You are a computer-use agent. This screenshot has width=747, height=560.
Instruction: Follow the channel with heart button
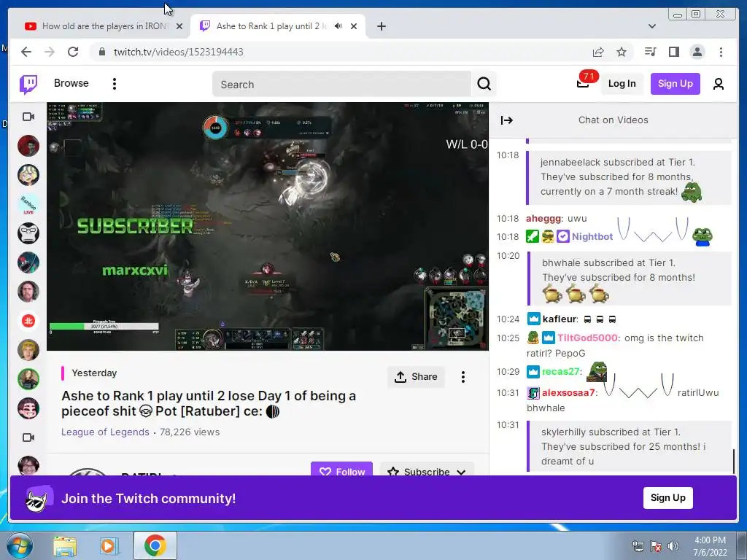[341, 469]
